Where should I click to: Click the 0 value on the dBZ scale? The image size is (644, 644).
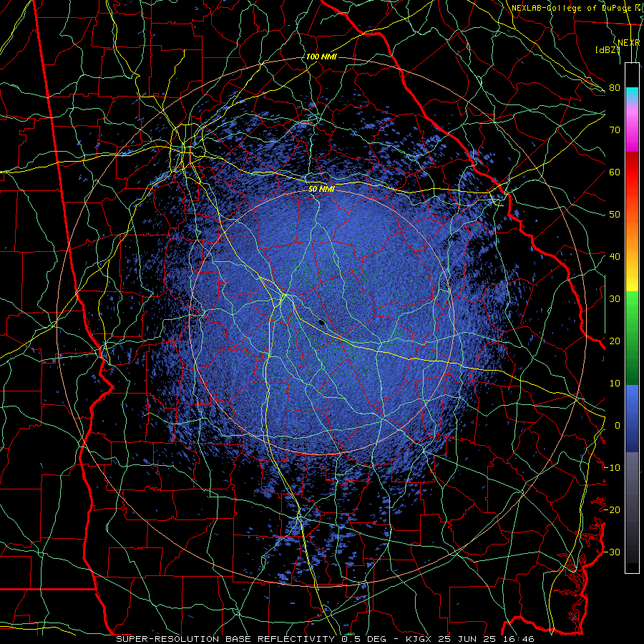pos(618,426)
